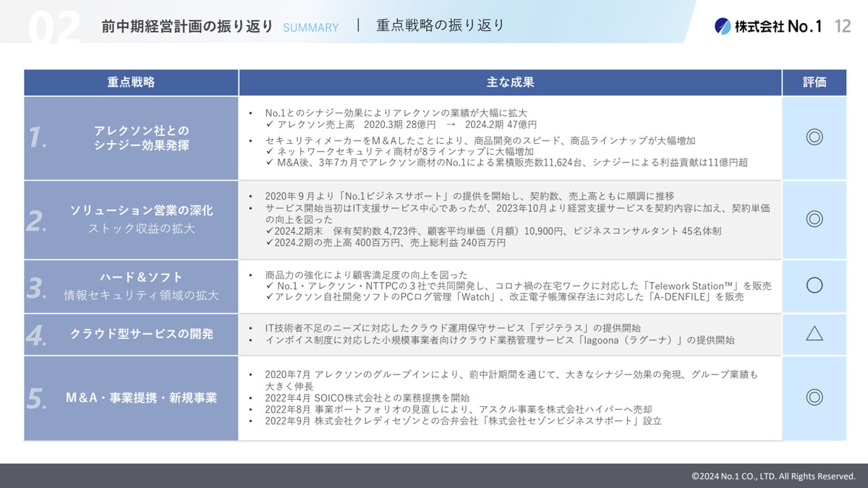Click the subtitle 重点戦略の振り返り
The image size is (868, 488).
[x=440, y=25]
